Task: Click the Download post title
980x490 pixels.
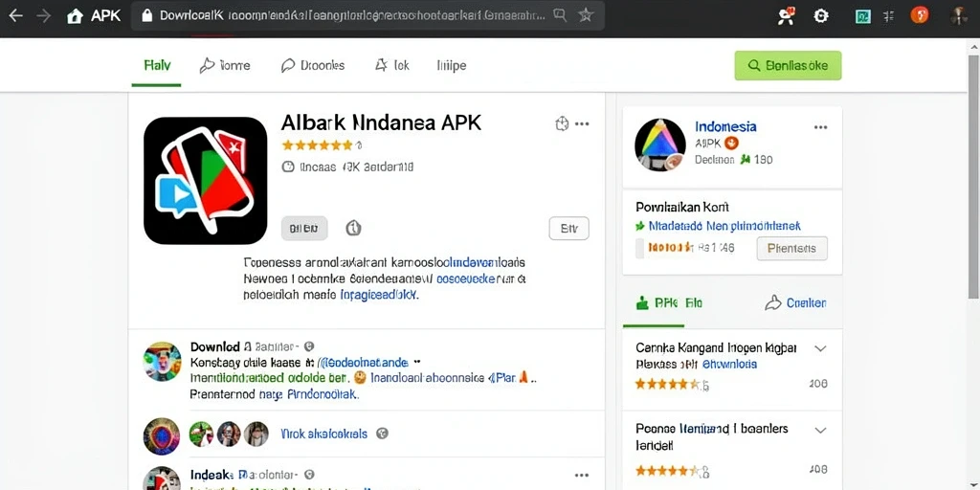Action: coord(214,346)
